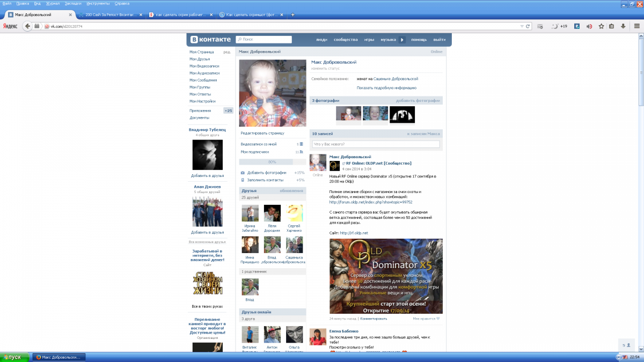644x362 pixels.
Task: Click 'Редактировать страницу' link
Action: (x=262, y=133)
